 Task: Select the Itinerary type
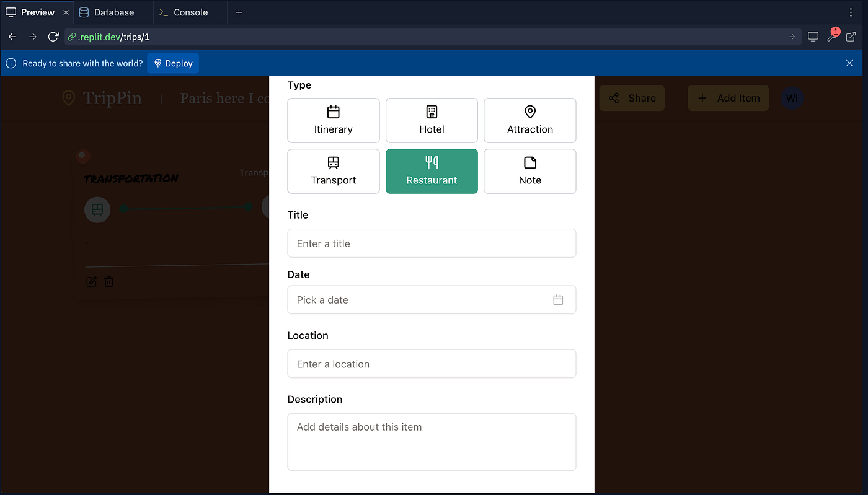pos(334,121)
